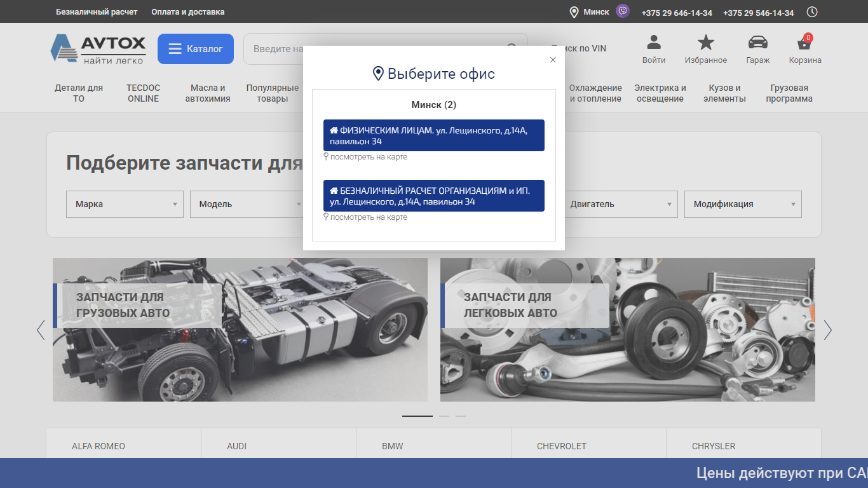Open ALFA ROMEO brand
Image resolution: width=868 pixels, height=488 pixels.
(98, 446)
